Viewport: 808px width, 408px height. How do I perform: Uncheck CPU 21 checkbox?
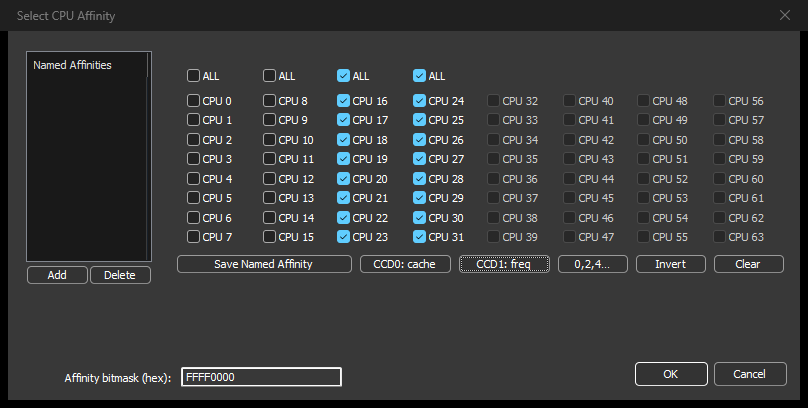click(x=343, y=198)
